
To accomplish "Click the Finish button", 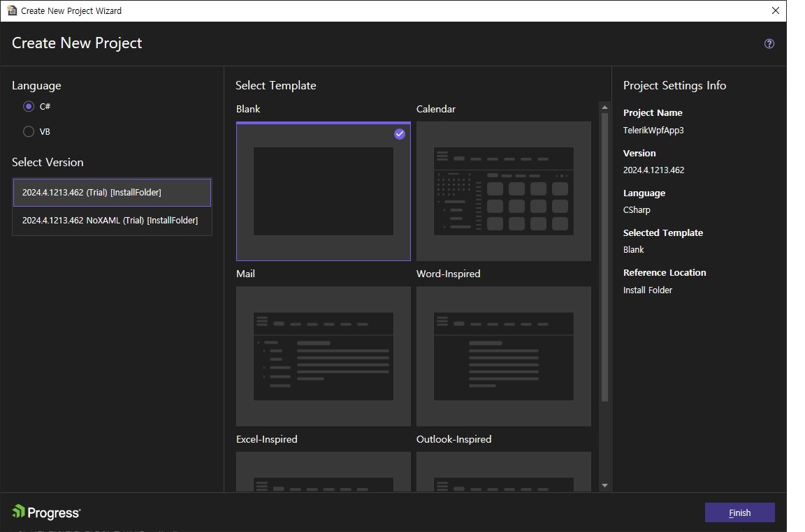I will tap(739, 512).
